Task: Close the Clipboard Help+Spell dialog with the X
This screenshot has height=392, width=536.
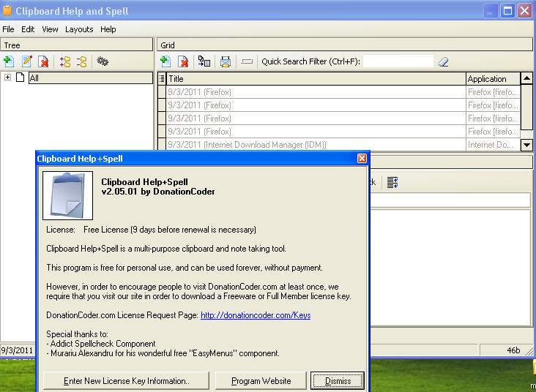Action: coord(362,159)
